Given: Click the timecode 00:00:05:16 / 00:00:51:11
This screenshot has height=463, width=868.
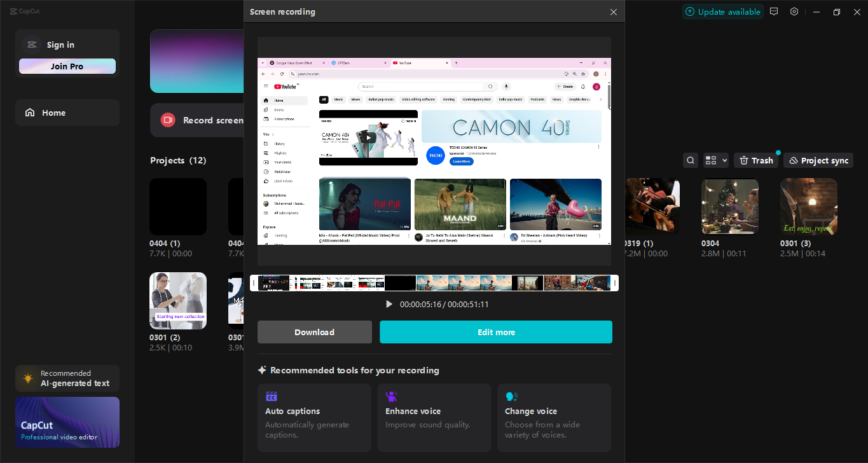Looking at the screenshot, I should click(444, 305).
